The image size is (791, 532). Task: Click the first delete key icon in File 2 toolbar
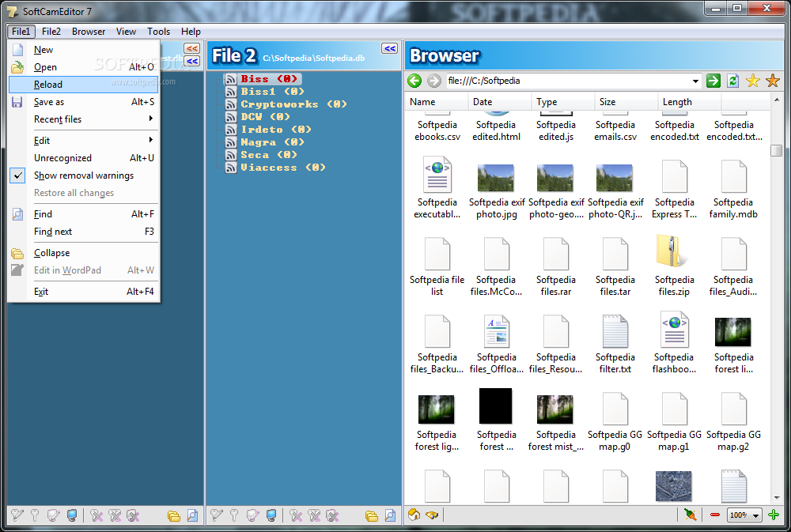(296, 515)
